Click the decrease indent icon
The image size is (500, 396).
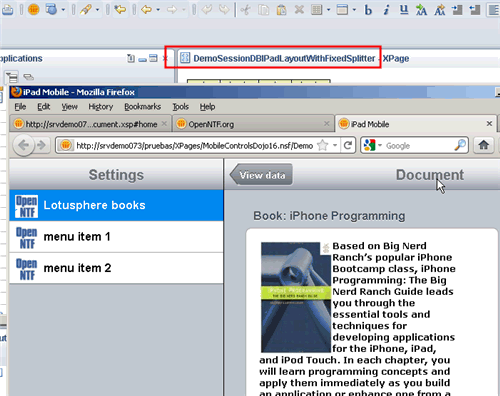pos(475,10)
